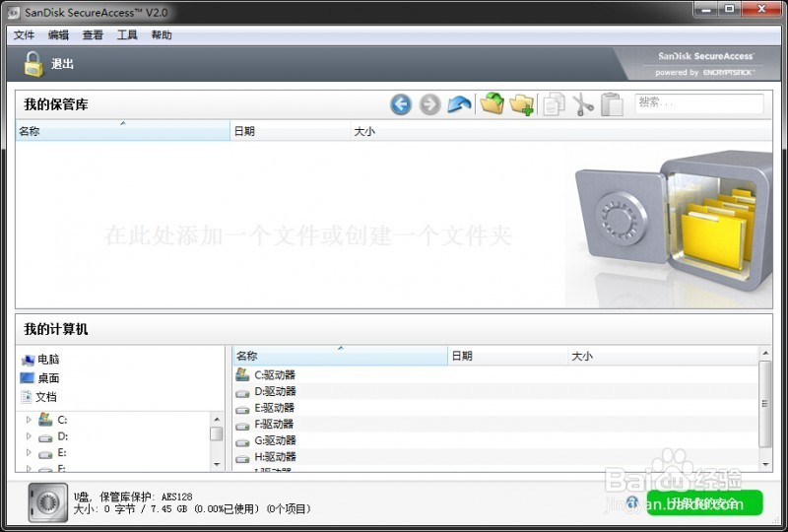Screen dimensions: 788x532
Task: Click the info icon beside the green button
Action: click(632, 501)
